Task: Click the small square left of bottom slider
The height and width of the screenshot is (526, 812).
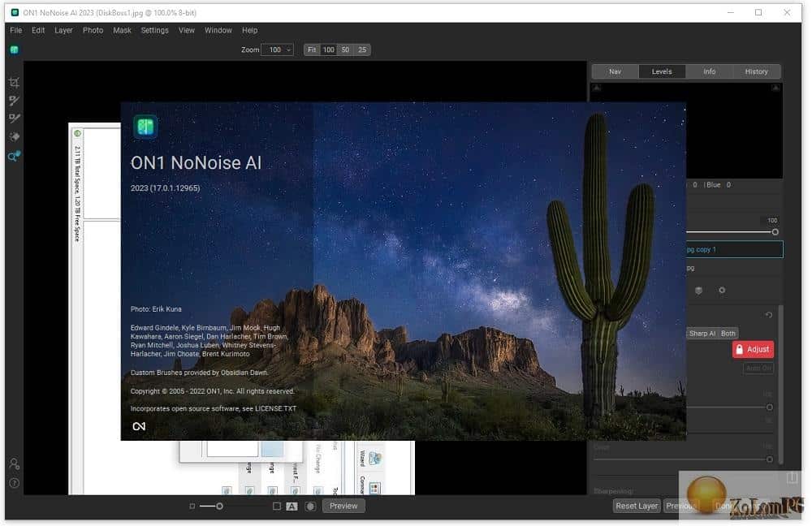Action: point(192,507)
